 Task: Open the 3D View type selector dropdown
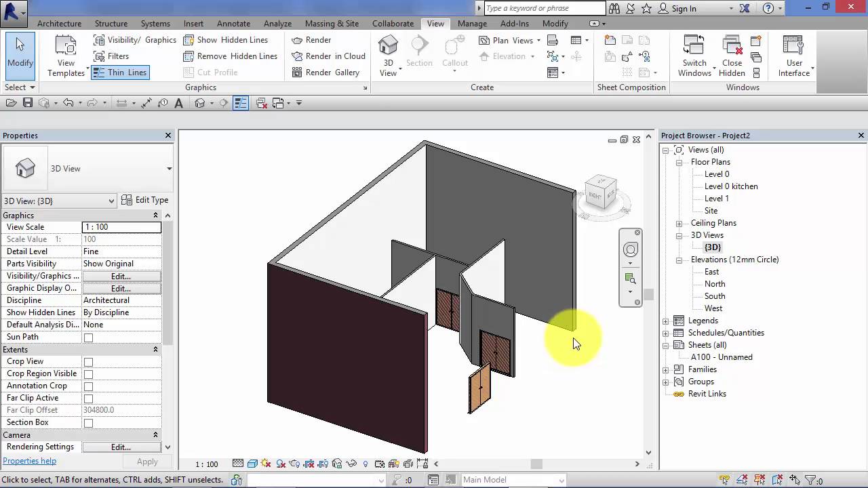pos(169,169)
